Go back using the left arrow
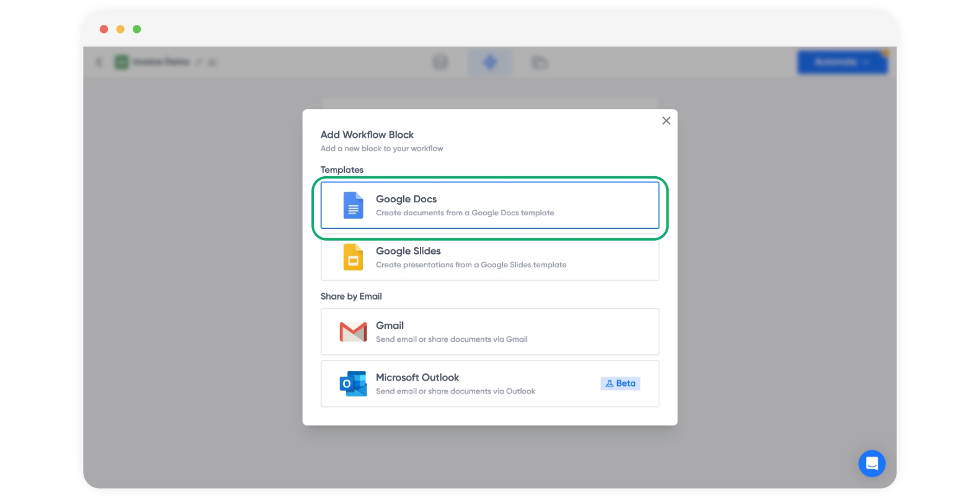This screenshot has height=500, width=980. click(x=99, y=62)
